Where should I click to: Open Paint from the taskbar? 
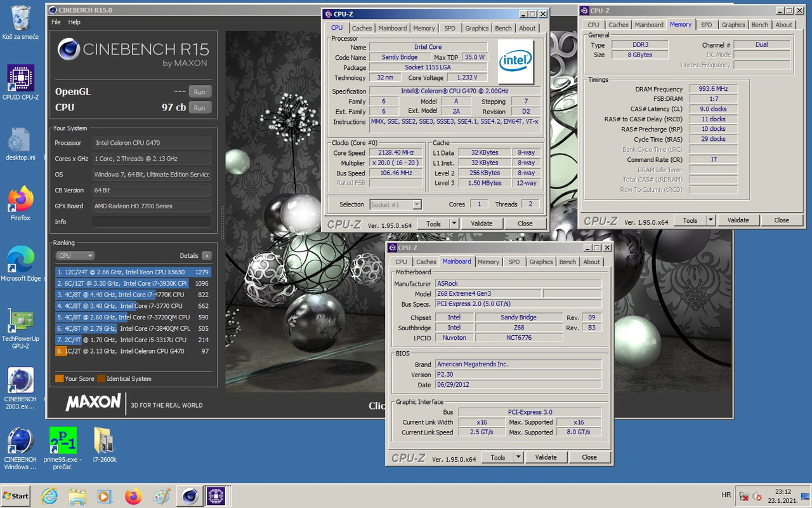(161, 495)
